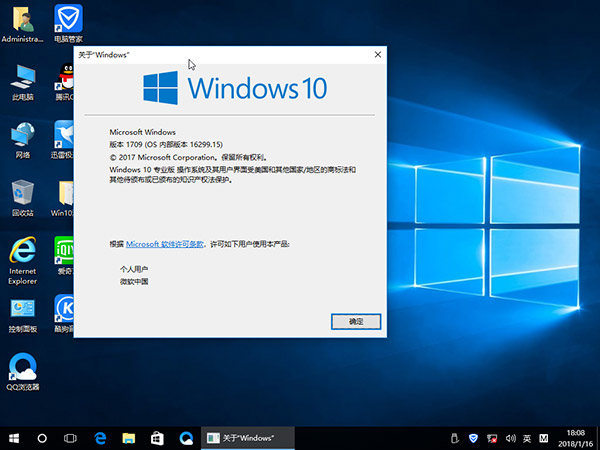Select the 此电脑 desktop icon
Viewport: 600px width, 450px height.
point(22,82)
